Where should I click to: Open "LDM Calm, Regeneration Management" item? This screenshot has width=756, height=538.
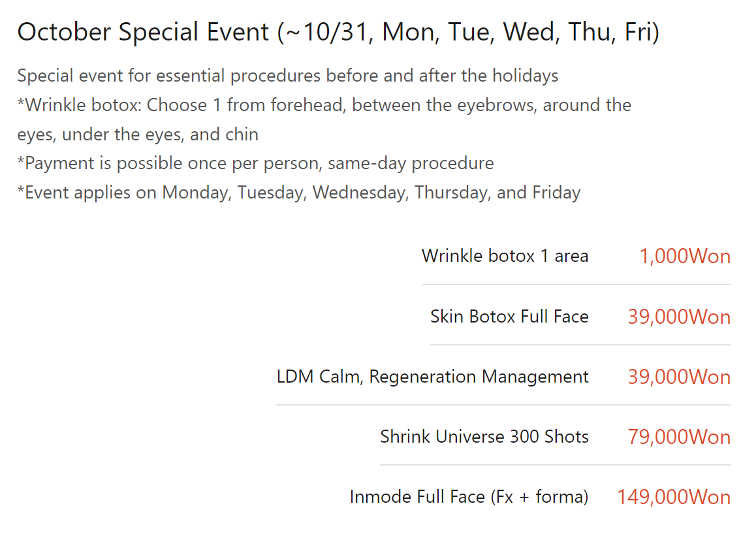[432, 377]
